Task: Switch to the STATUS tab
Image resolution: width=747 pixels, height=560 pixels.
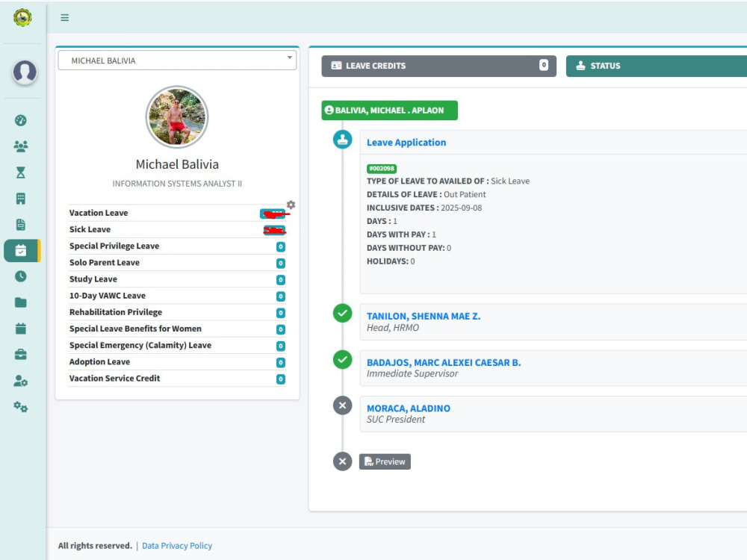Action: coord(656,66)
